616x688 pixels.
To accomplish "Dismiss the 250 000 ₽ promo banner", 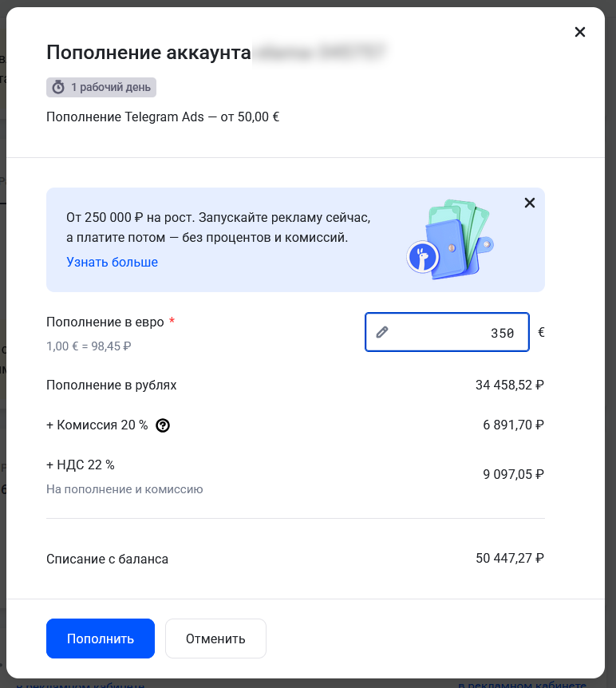I will [530, 203].
